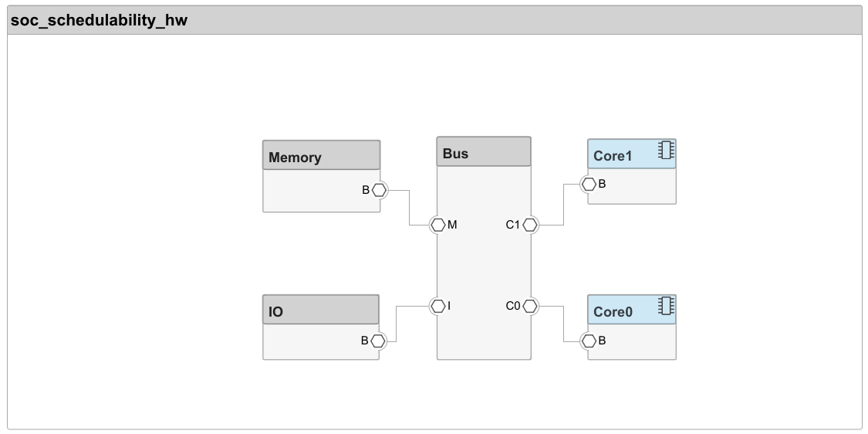Click the C1 port hexagon on Bus
868x434 pixels.
(530, 225)
